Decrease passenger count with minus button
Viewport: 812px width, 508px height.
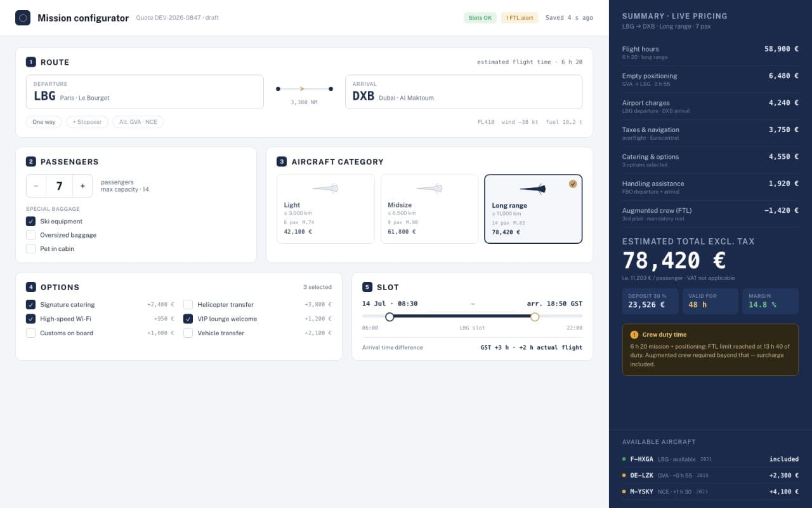coord(36,186)
